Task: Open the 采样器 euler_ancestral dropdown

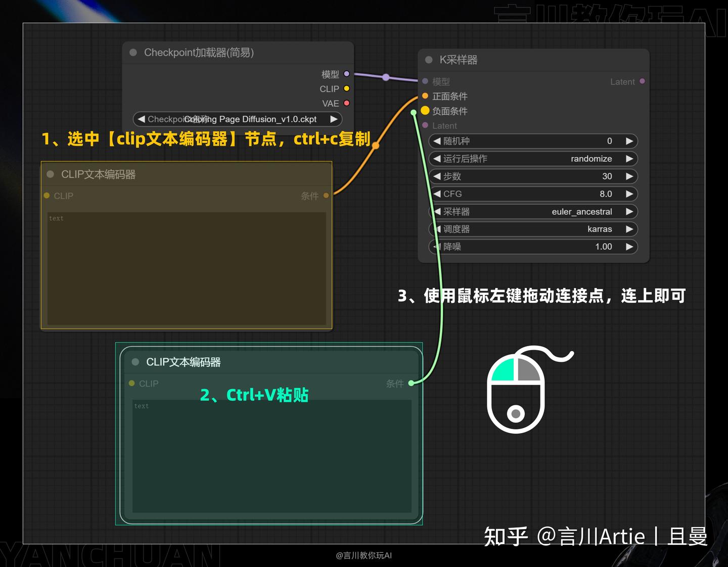Action: click(533, 212)
